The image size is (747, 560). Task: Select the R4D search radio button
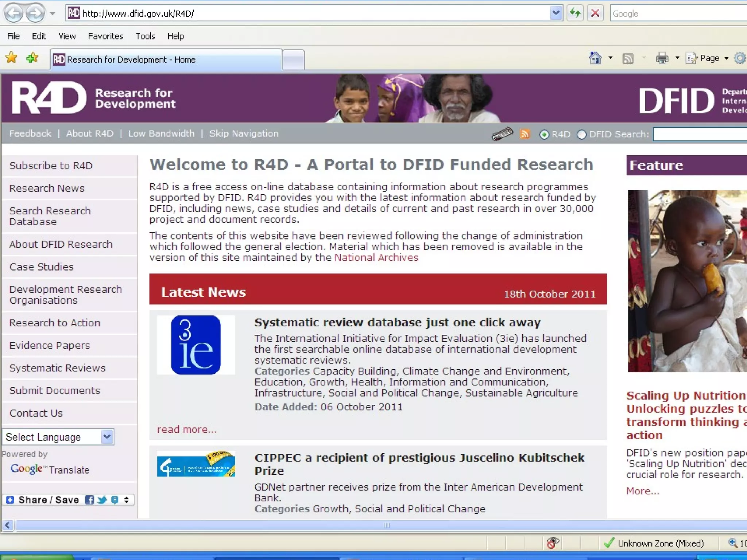(544, 135)
